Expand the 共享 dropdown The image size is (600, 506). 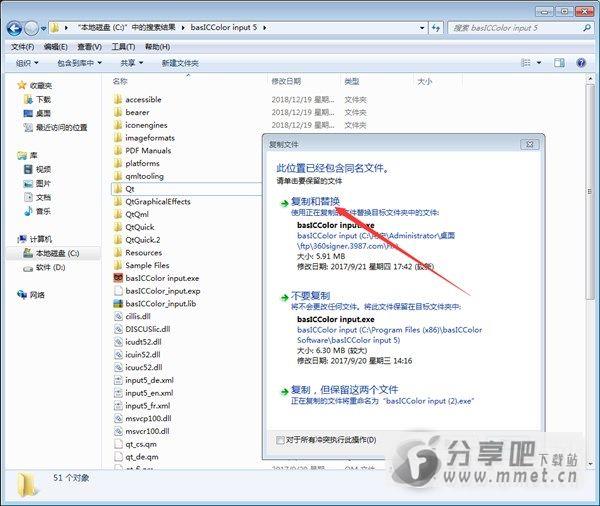coord(132,63)
